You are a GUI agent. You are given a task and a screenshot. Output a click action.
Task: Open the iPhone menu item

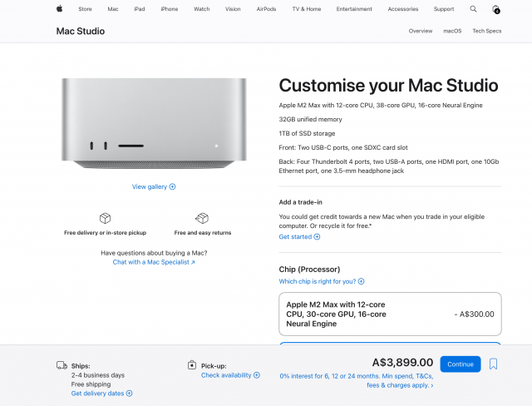[x=169, y=9]
